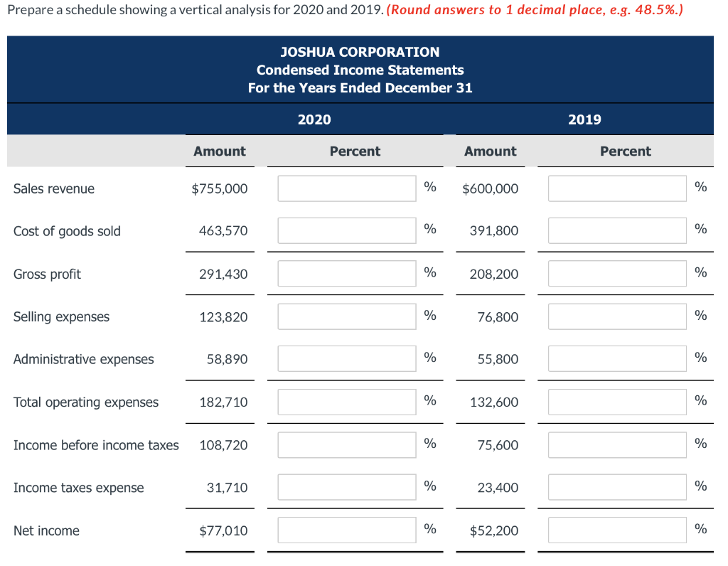728x566 pixels.
Task: Click the Sales revenue 2019 Percent input field
Action: click(617, 187)
